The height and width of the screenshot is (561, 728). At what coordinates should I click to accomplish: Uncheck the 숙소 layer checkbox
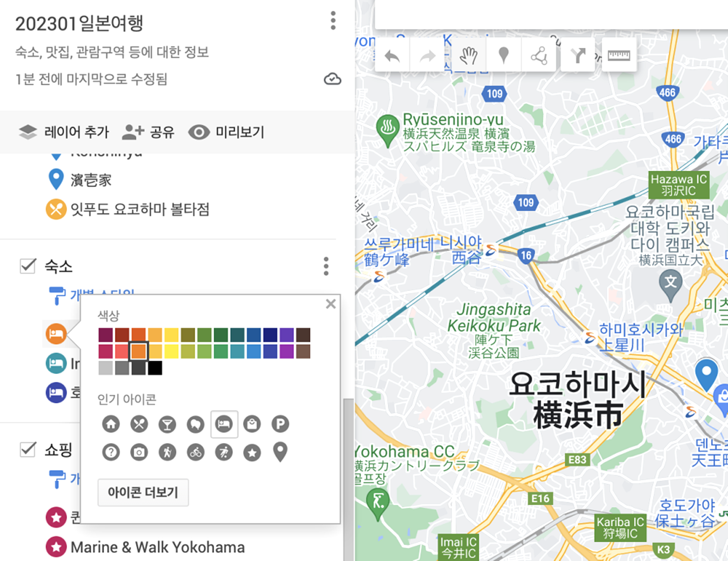click(x=28, y=266)
